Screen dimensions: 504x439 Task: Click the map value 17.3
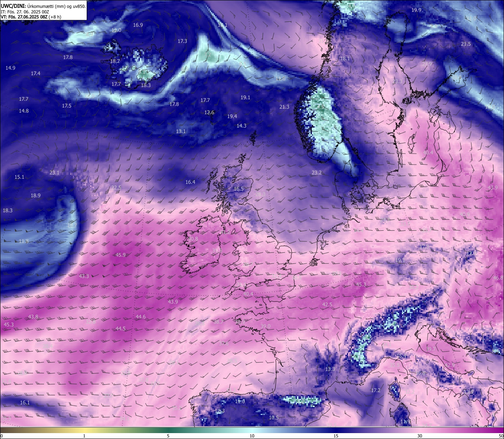[x=182, y=41]
